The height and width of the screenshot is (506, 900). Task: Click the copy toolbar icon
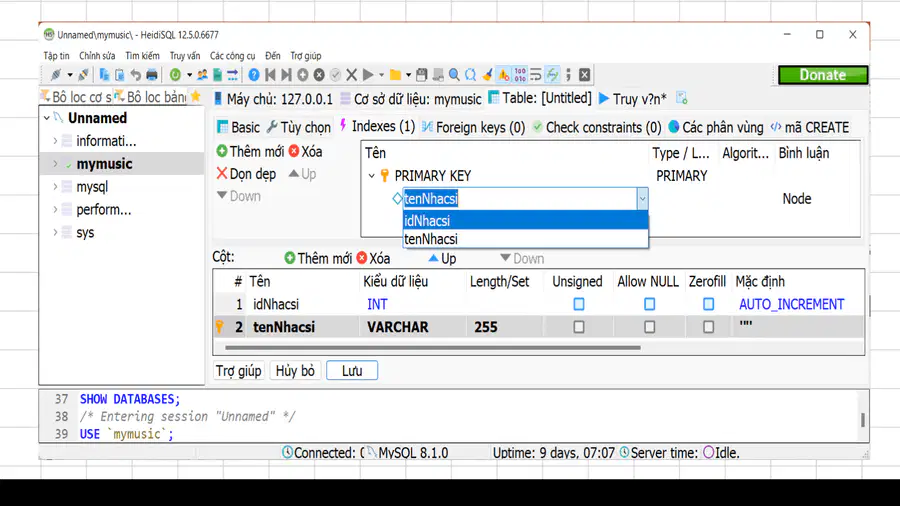tap(104, 75)
